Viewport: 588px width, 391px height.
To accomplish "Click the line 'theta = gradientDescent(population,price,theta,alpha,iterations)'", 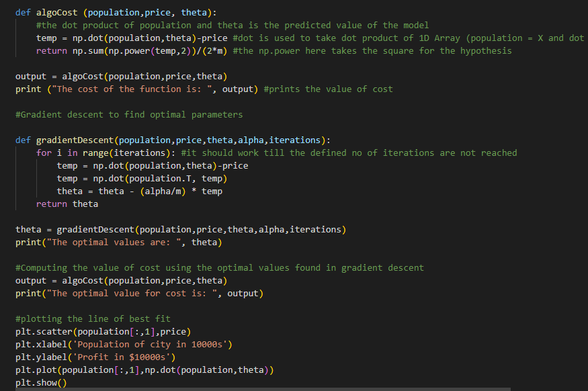I will tap(181, 229).
